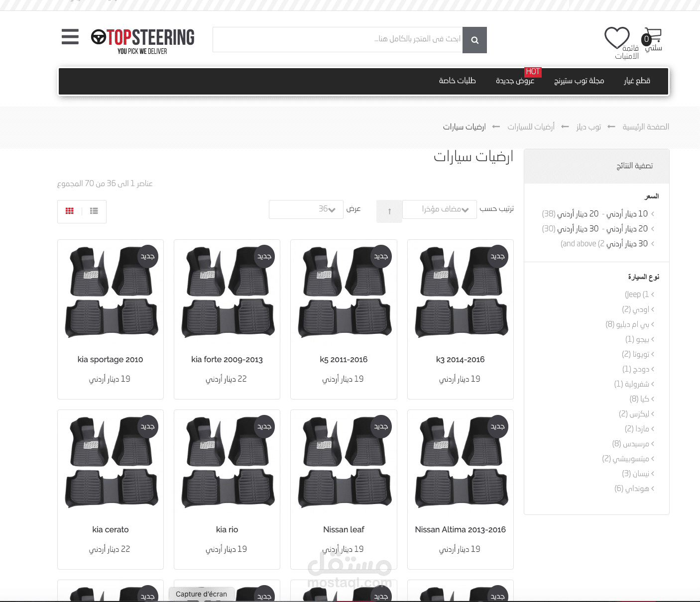Image resolution: width=700 pixels, height=602 pixels.
Task: Click the Capture d'écran tooltip label
Action: [x=201, y=594]
